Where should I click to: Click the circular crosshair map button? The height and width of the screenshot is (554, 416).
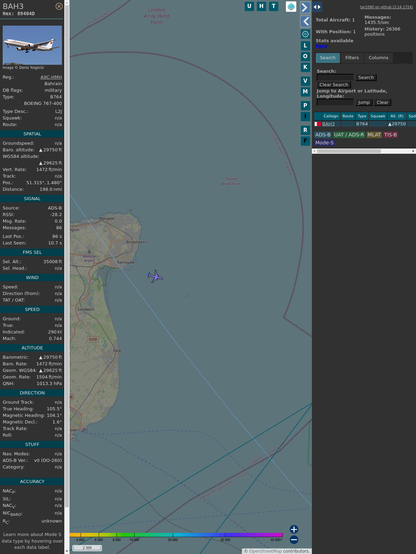point(305,34)
